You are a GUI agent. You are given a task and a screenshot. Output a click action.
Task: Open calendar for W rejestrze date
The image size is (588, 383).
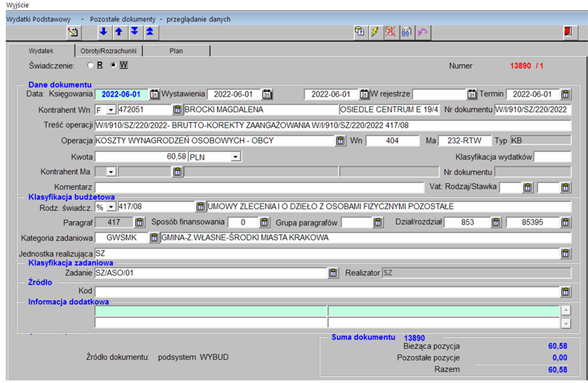[x=472, y=94]
